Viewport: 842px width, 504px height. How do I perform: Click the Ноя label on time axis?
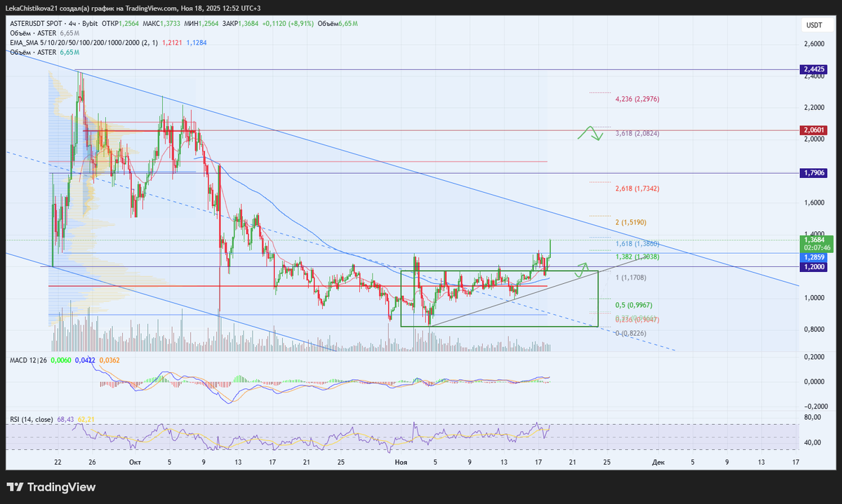click(401, 462)
